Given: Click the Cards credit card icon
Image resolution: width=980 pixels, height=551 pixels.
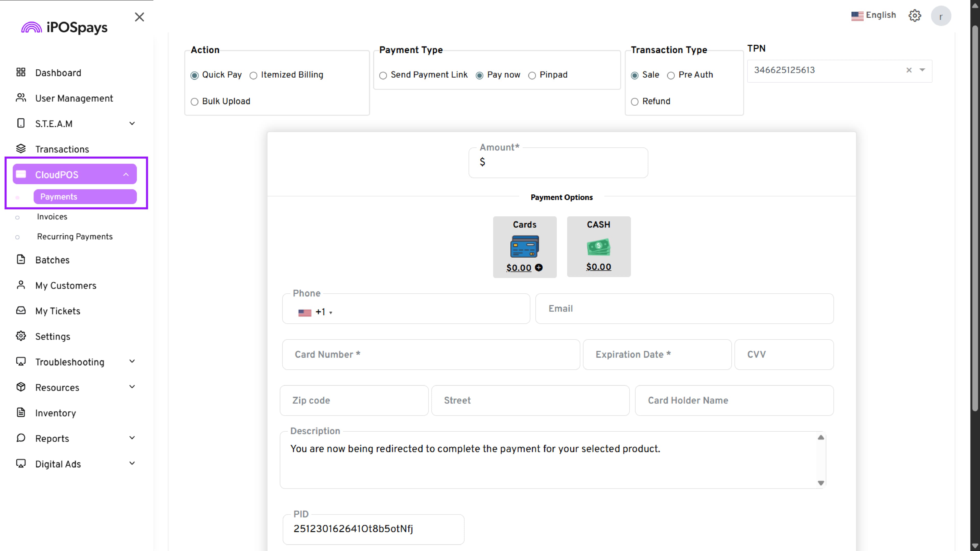Looking at the screenshot, I should (524, 246).
